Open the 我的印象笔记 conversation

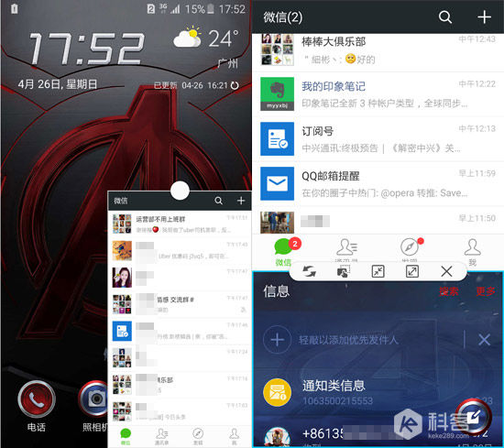tap(378, 94)
